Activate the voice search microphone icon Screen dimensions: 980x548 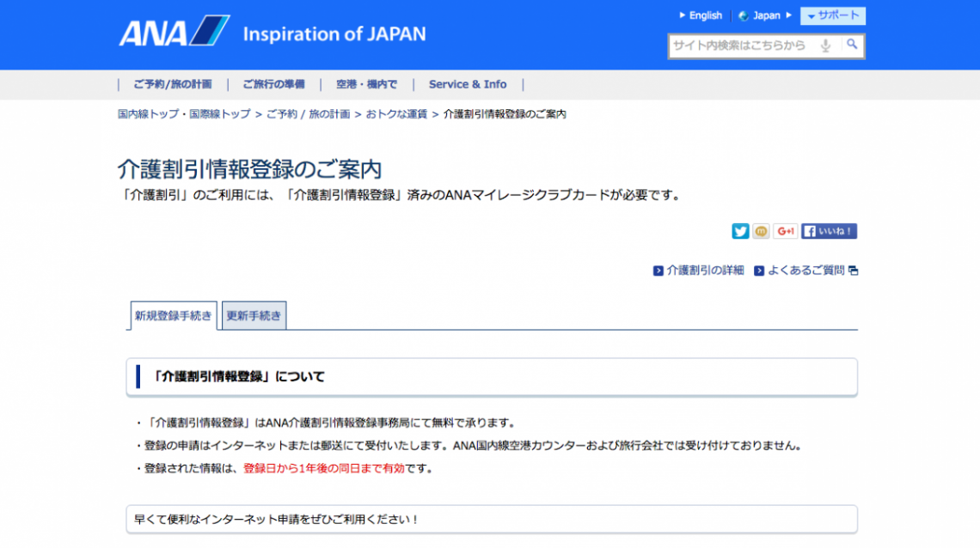pos(827,46)
